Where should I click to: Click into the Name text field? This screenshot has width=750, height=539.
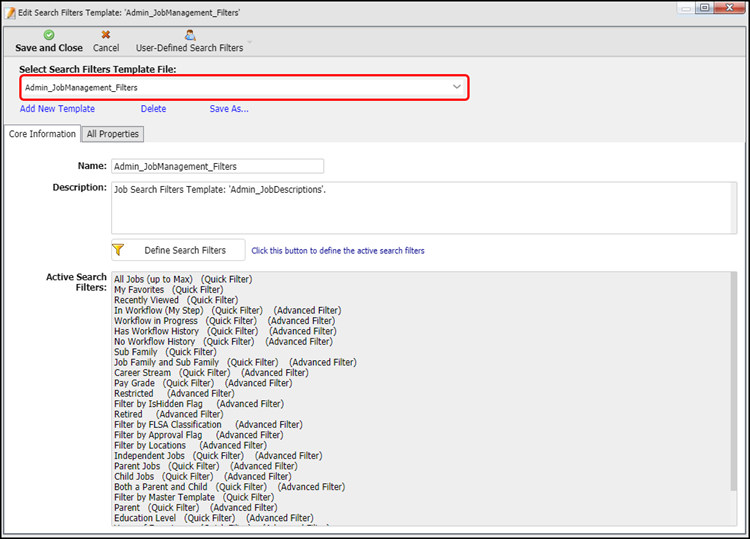point(217,166)
